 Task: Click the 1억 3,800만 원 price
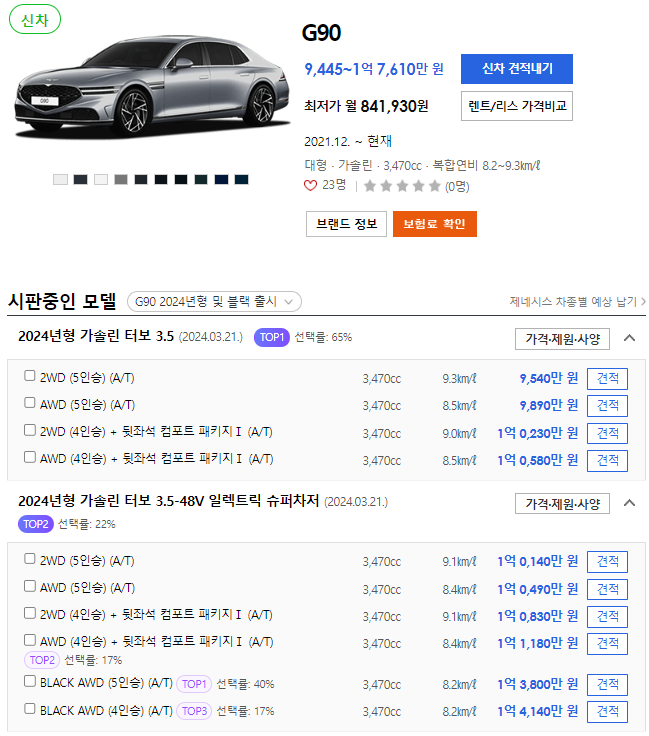538,685
